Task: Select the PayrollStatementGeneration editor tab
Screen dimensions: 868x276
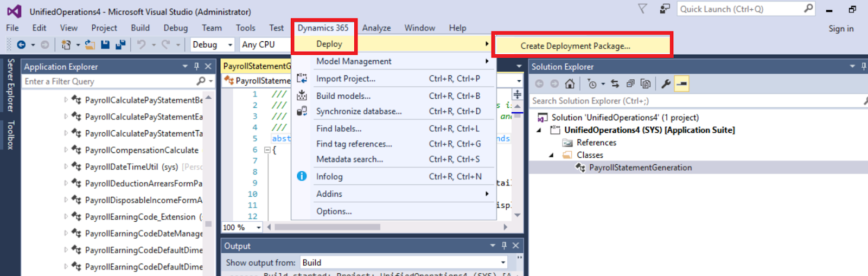Action: (257, 66)
